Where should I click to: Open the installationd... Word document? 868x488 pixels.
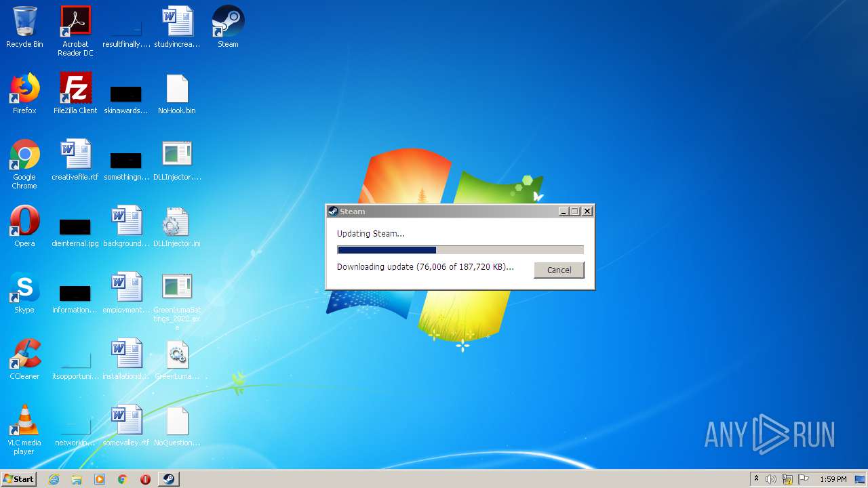(126, 360)
